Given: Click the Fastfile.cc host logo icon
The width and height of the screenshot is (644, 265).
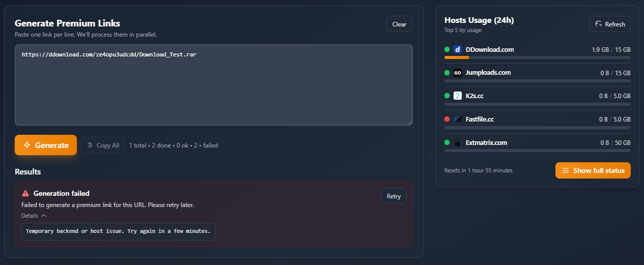Looking at the screenshot, I should tap(457, 119).
